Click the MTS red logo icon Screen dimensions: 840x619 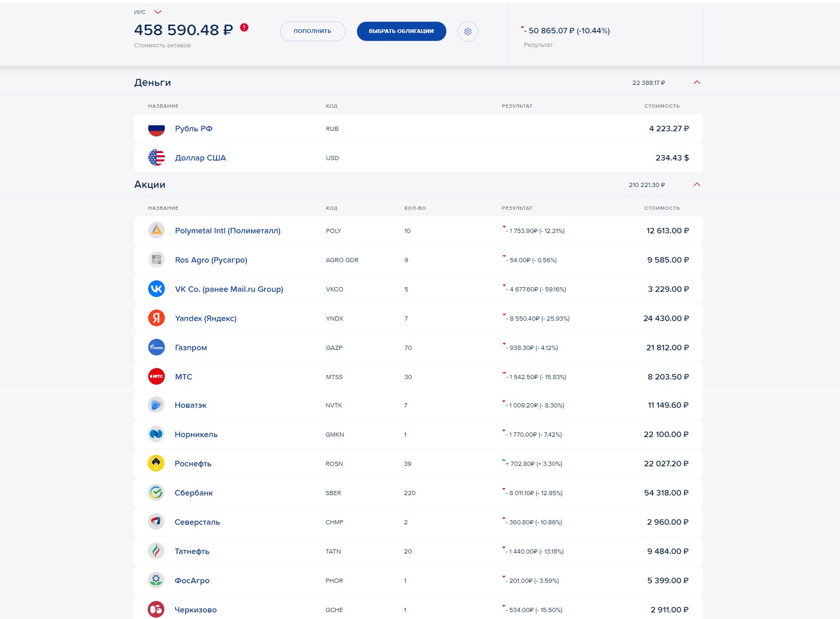[x=156, y=377]
